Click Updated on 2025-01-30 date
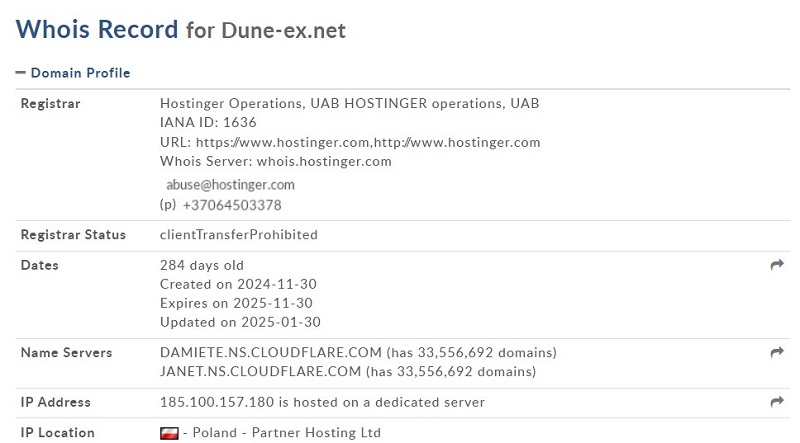800x443 pixels. (240, 323)
